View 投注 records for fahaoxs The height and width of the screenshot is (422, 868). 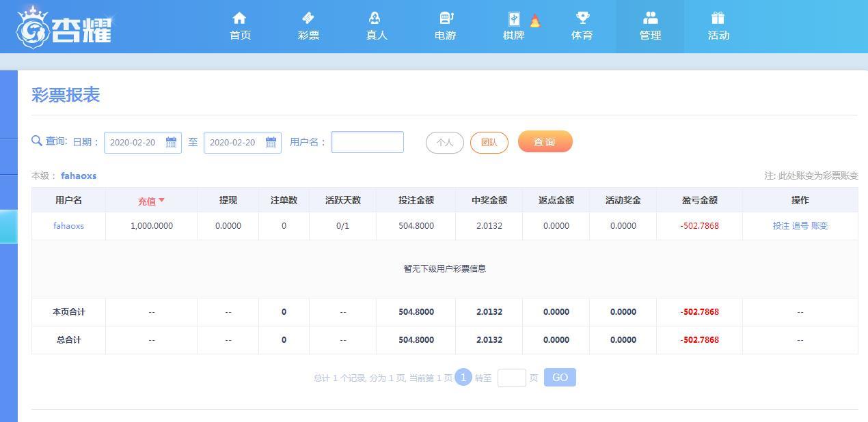tap(781, 225)
